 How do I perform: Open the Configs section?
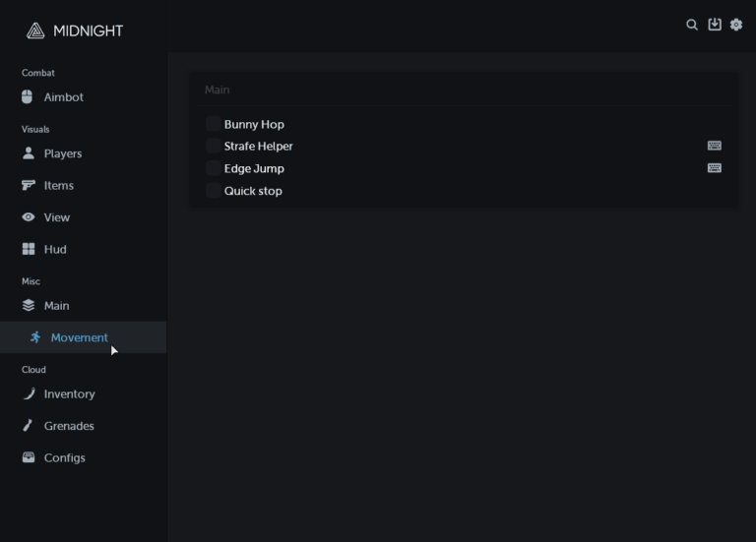point(64,458)
